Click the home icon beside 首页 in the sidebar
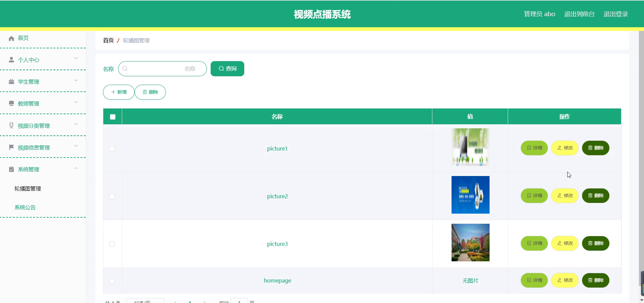 click(11, 38)
